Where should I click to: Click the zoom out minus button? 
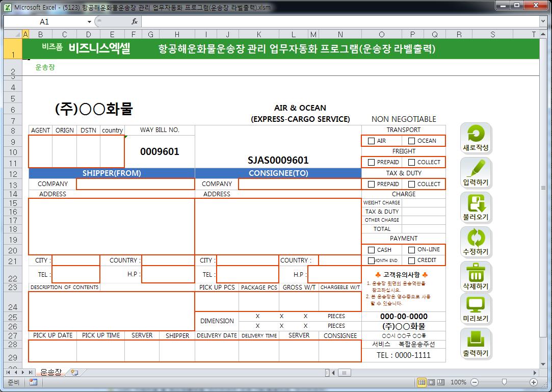[475, 382]
